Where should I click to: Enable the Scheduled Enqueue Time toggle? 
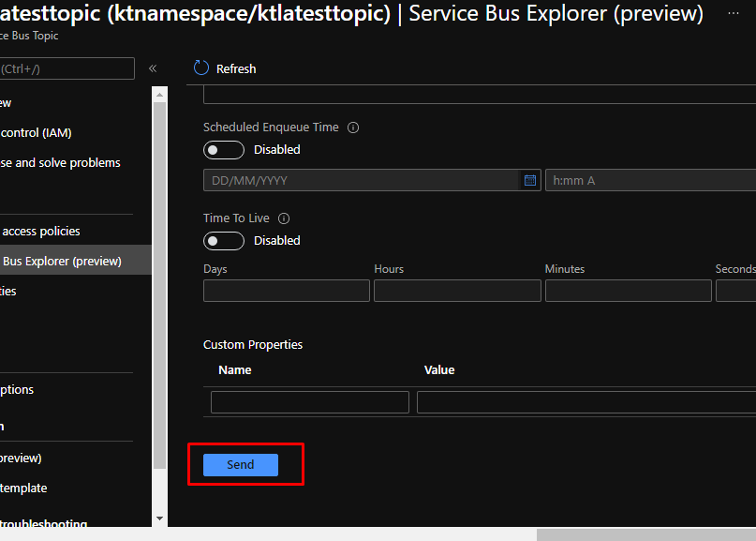223,150
